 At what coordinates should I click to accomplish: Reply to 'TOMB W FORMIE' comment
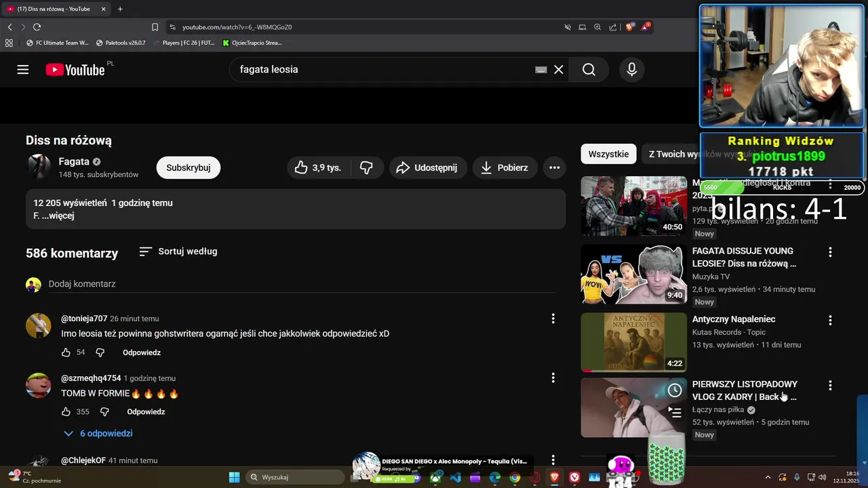coord(146,411)
